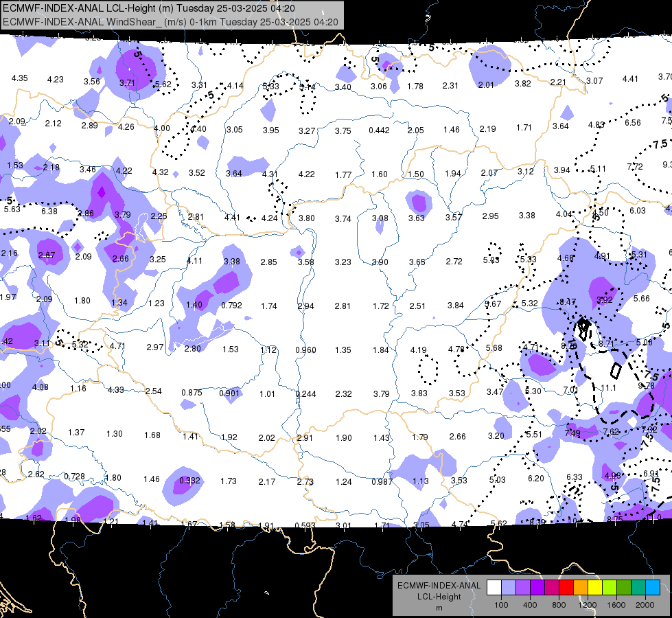Click the map value 4.35

coord(19,78)
